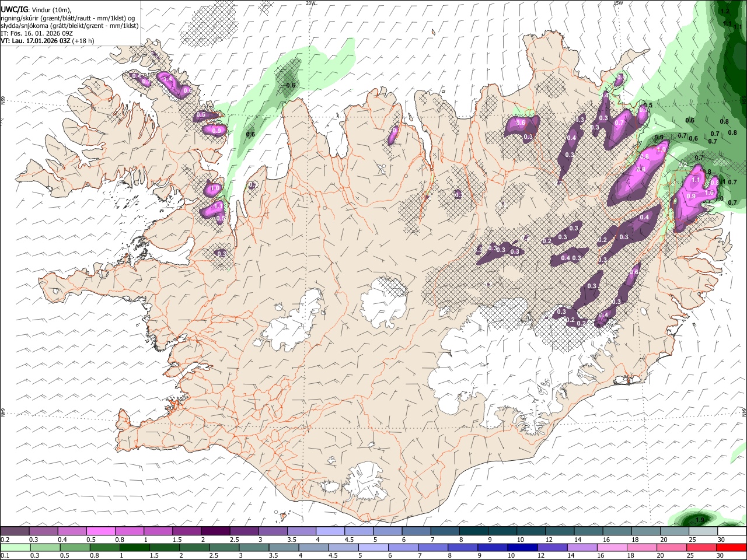Click the 'rigning/skúrir (grænt/blátt/rautt - mm/1klst) og' line
The height and width of the screenshot is (560, 747).
pyautogui.click(x=68, y=18)
